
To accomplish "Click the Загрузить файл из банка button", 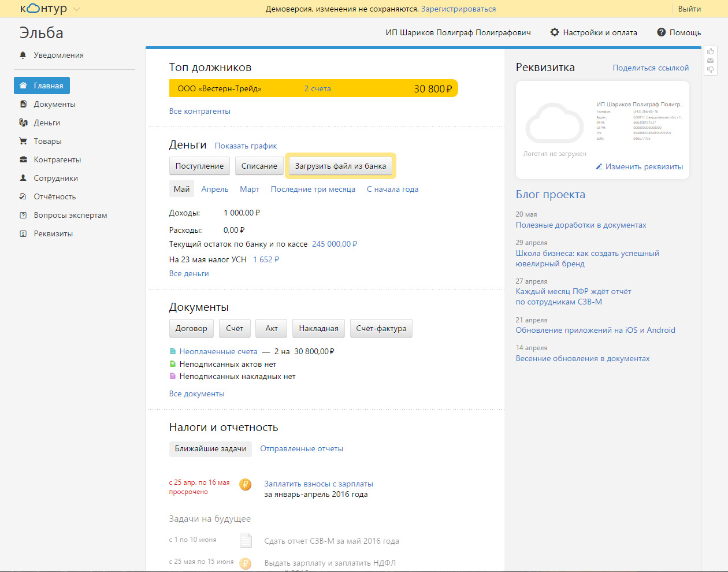I will point(340,166).
